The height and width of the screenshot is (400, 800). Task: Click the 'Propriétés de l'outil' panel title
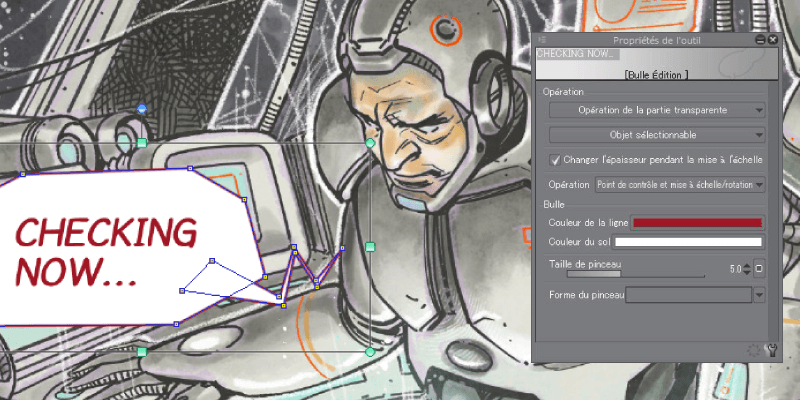pos(657,40)
